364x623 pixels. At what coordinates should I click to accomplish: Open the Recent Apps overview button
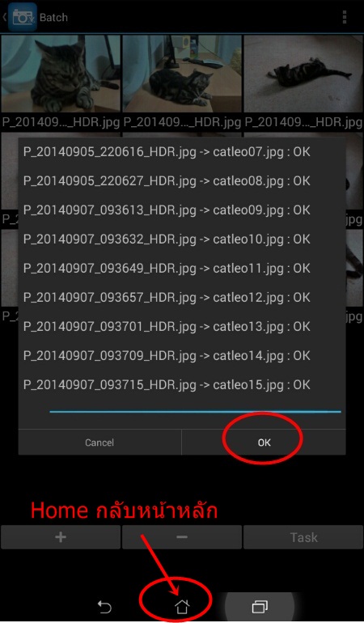pos(260,607)
